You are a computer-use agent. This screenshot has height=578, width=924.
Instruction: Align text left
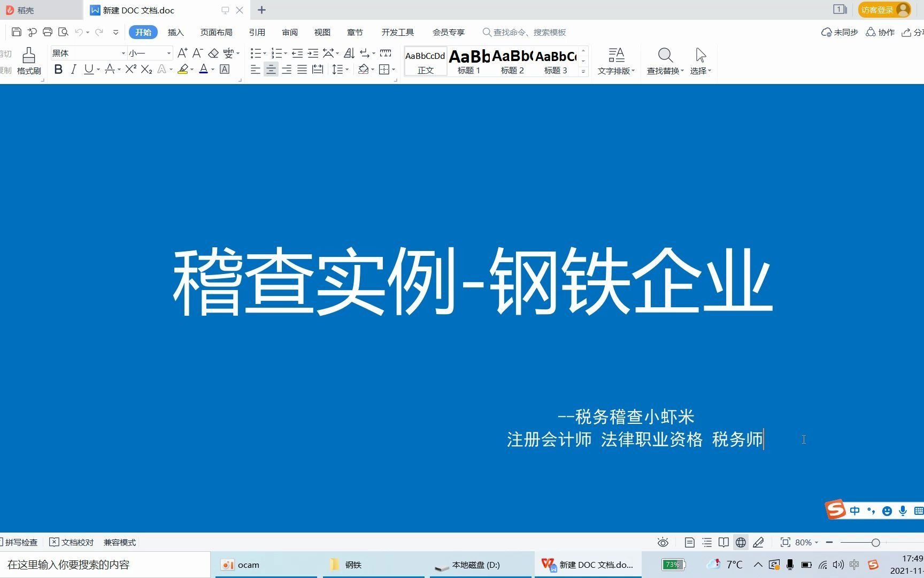click(x=256, y=69)
